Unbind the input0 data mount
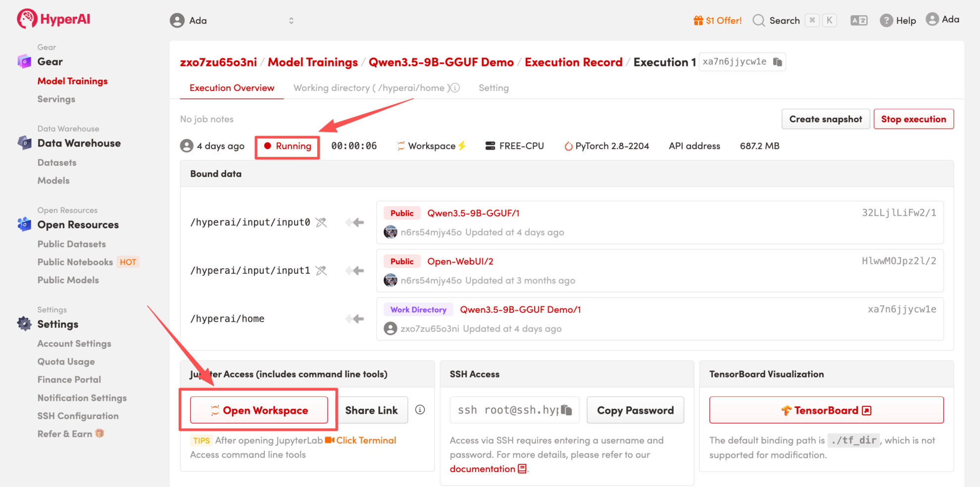 click(x=321, y=222)
